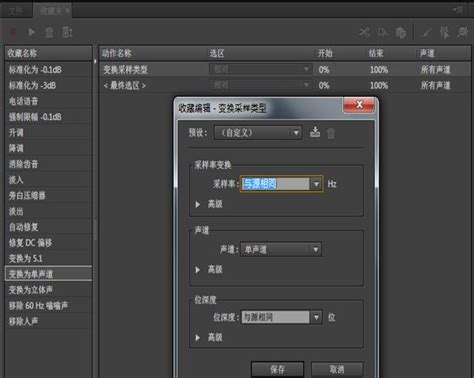This screenshot has height=378, width=474.
Task: Select favorite 强制限幅 -0.1dB
Action: pos(48,117)
